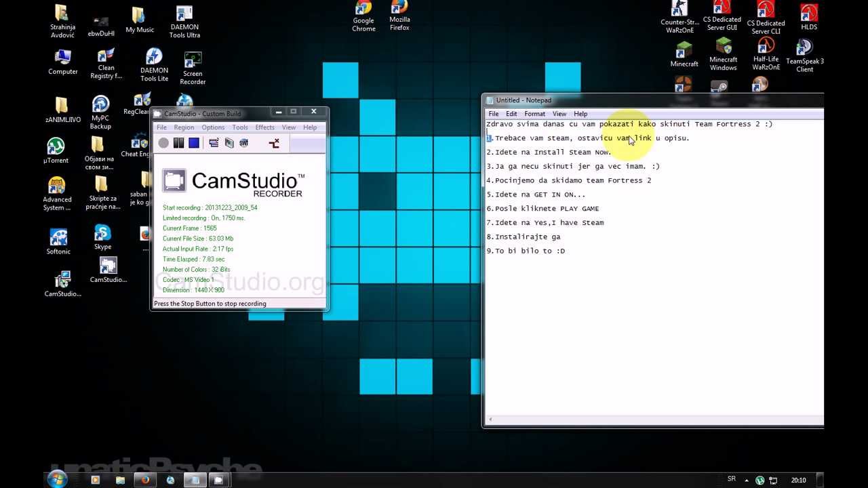Select the Minecraft Windows desktop icon
868x488 pixels.
pyautogui.click(x=723, y=54)
